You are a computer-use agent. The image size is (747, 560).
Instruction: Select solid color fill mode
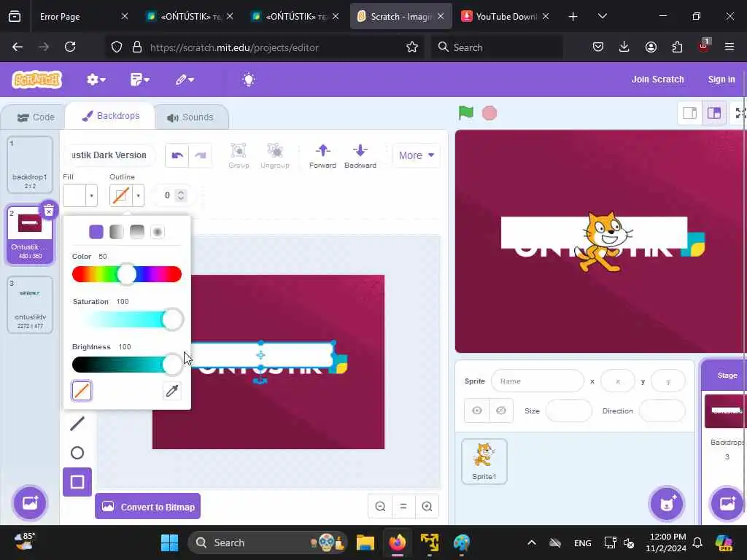(96, 232)
